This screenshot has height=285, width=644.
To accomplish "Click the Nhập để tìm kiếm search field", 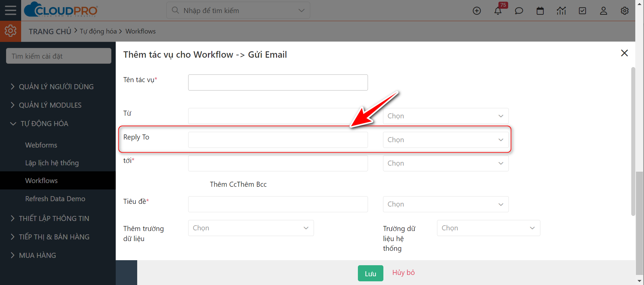I will tap(238, 10).
